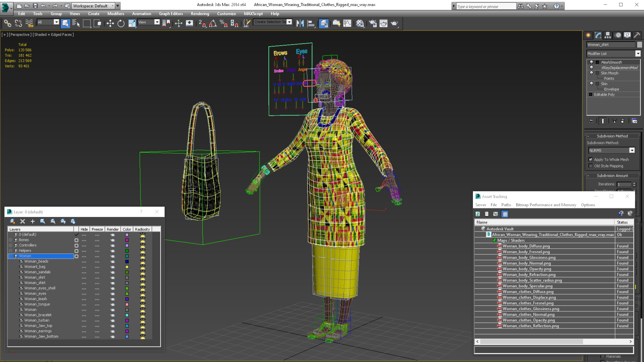The image size is (644, 362).
Task: Toggle freeze state of Bones layer
Action: point(97,240)
